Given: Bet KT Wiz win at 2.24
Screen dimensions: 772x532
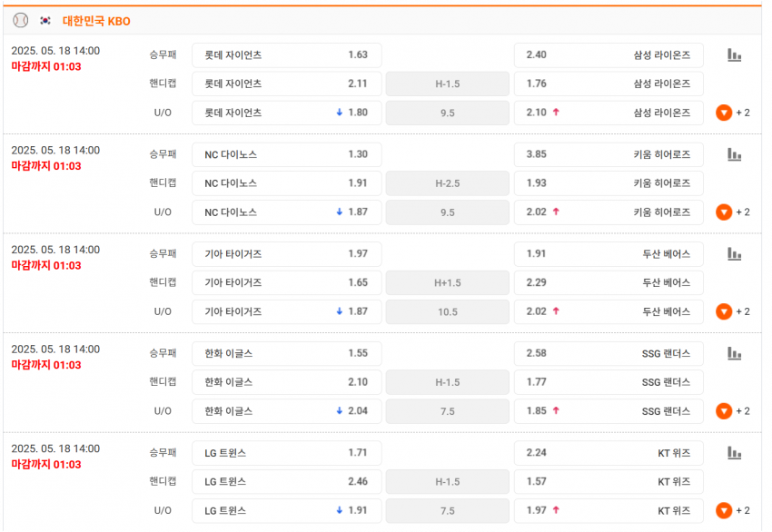Looking at the screenshot, I should [x=609, y=453].
